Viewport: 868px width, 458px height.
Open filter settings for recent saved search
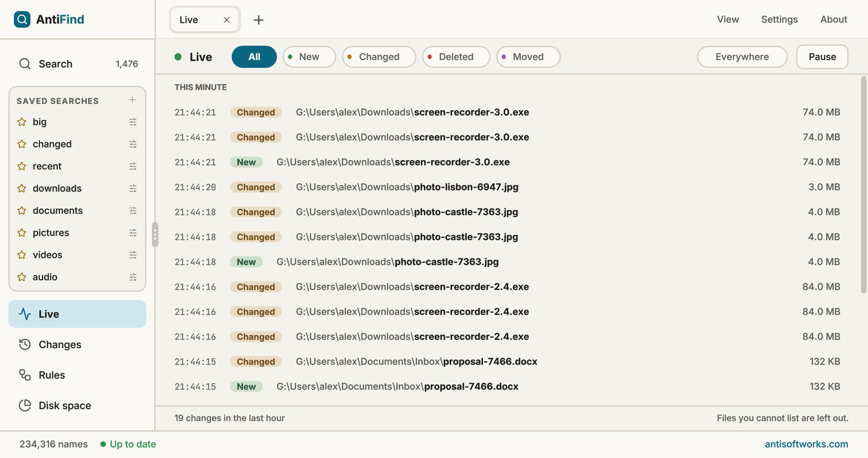133,166
